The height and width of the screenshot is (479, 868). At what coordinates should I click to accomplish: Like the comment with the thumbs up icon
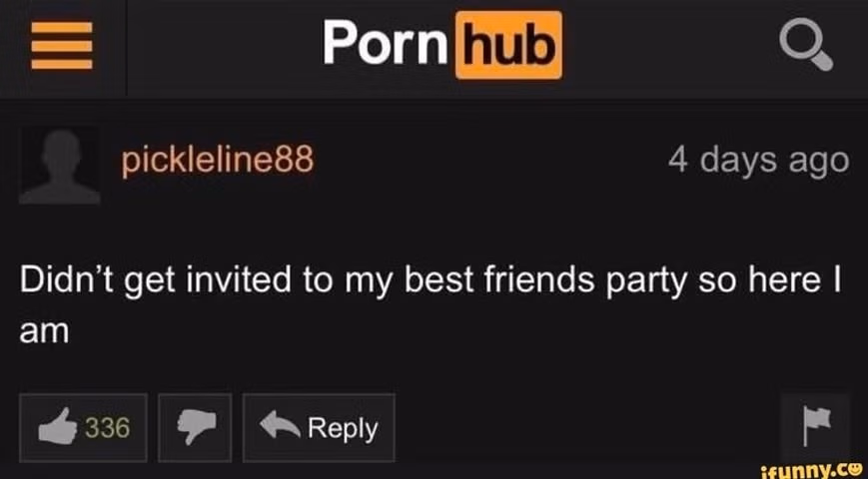pos(58,426)
